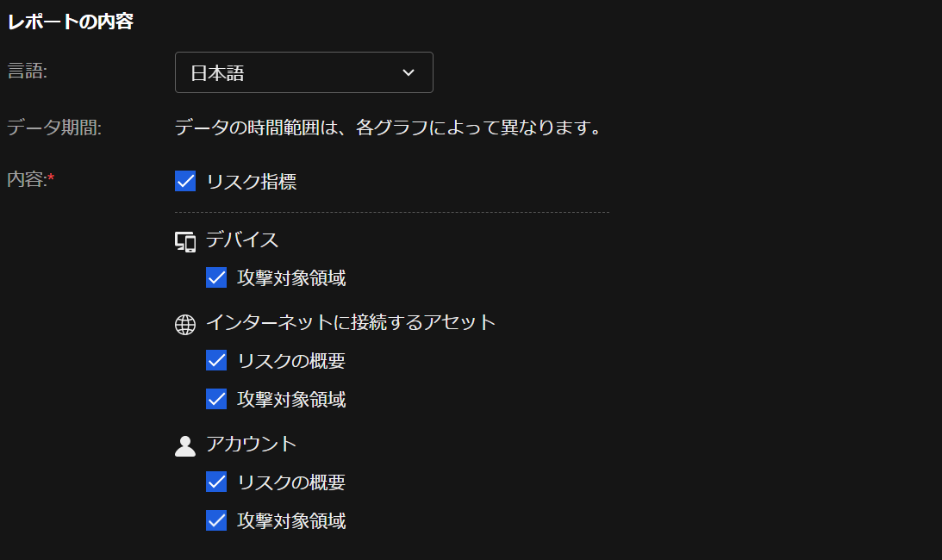942x560 pixels.
Task: Click the chevron arrow in the language box
Action: (x=409, y=73)
